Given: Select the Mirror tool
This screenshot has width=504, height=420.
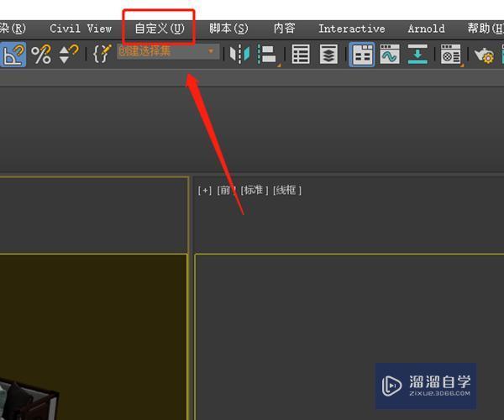Looking at the screenshot, I should [239, 55].
